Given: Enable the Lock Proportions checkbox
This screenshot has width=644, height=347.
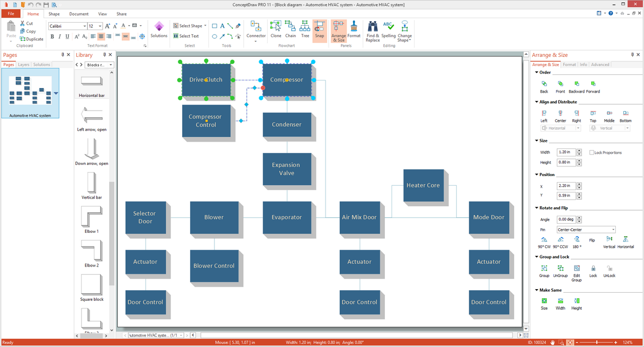Looking at the screenshot, I should (x=592, y=152).
